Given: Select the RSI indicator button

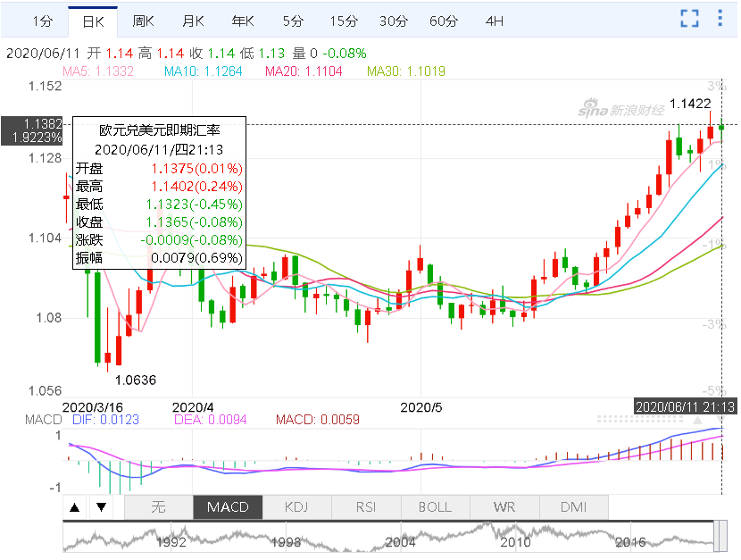Looking at the screenshot, I should click(366, 507).
